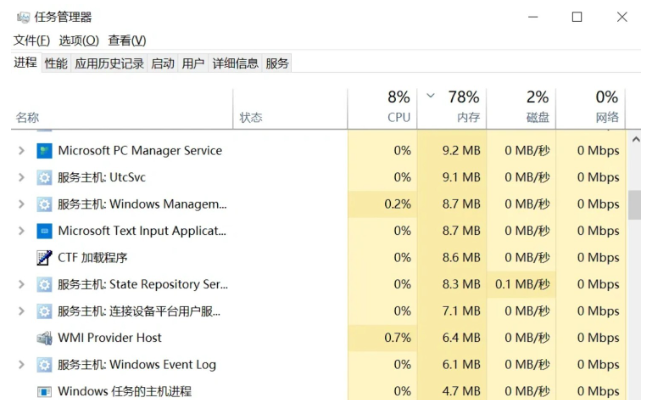The height and width of the screenshot is (400, 648).
Task: Sort by the 磁盘 column header
Action: (x=522, y=109)
